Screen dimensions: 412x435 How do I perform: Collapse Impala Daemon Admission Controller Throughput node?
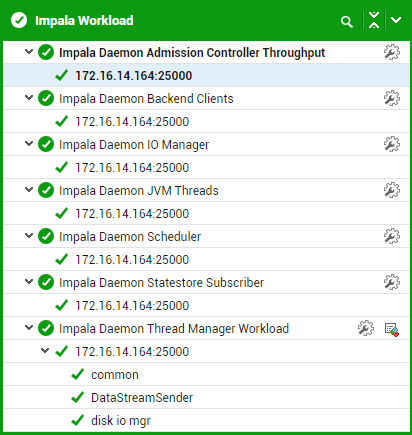tap(29, 52)
